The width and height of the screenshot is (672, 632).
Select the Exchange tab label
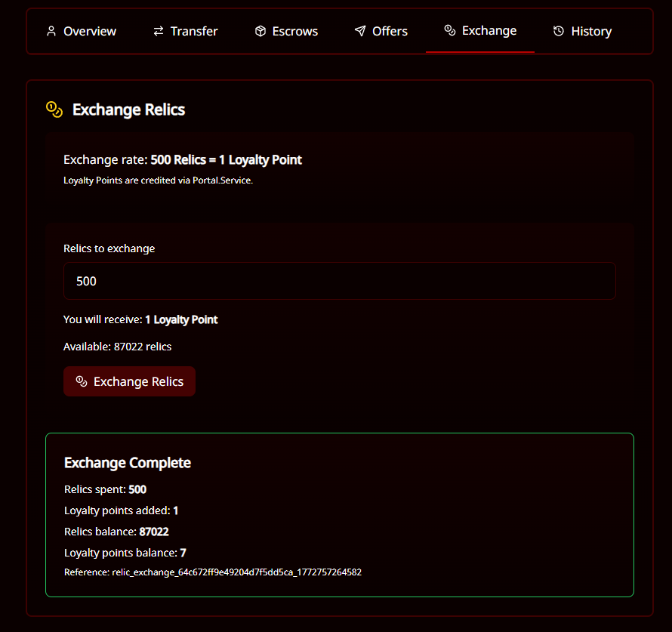pyautogui.click(x=489, y=30)
